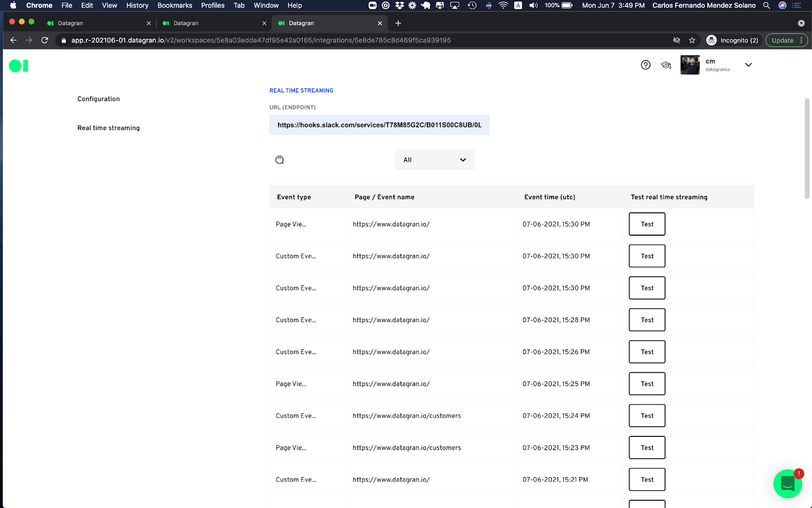Open the Apple menu

(13, 5)
